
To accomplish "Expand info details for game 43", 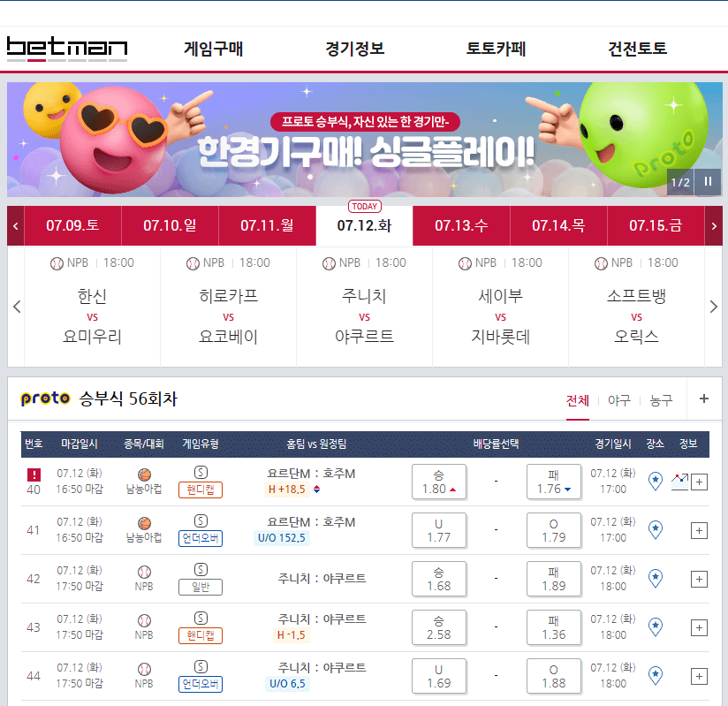I will (699, 627).
